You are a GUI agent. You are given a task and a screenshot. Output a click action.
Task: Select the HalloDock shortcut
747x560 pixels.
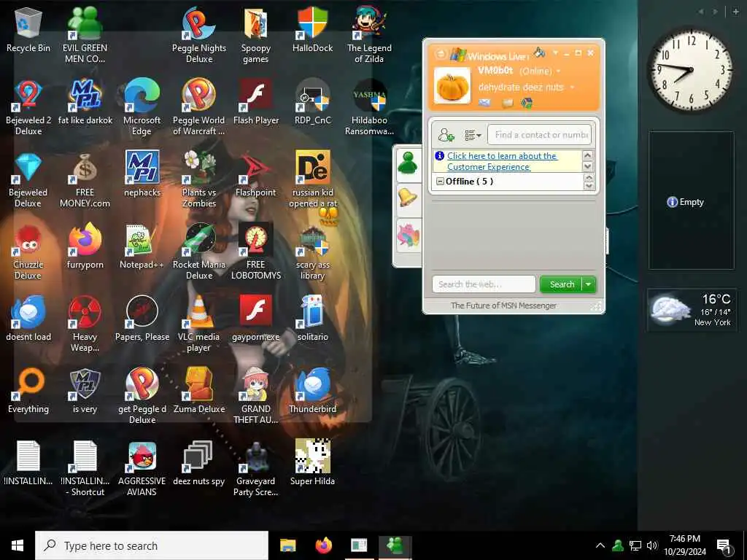(x=312, y=29)
